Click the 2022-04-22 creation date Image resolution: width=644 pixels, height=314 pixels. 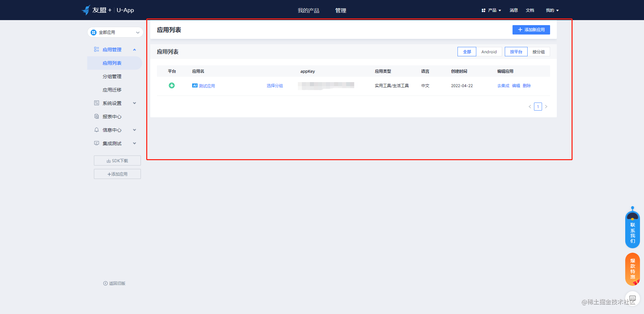point(462,86)
